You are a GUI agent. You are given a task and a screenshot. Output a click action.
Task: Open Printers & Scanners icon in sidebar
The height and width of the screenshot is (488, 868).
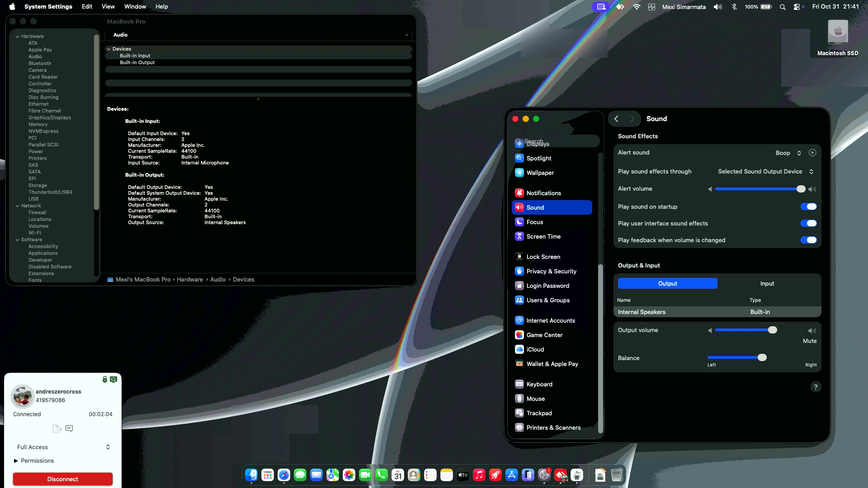[x=519, y=427]
